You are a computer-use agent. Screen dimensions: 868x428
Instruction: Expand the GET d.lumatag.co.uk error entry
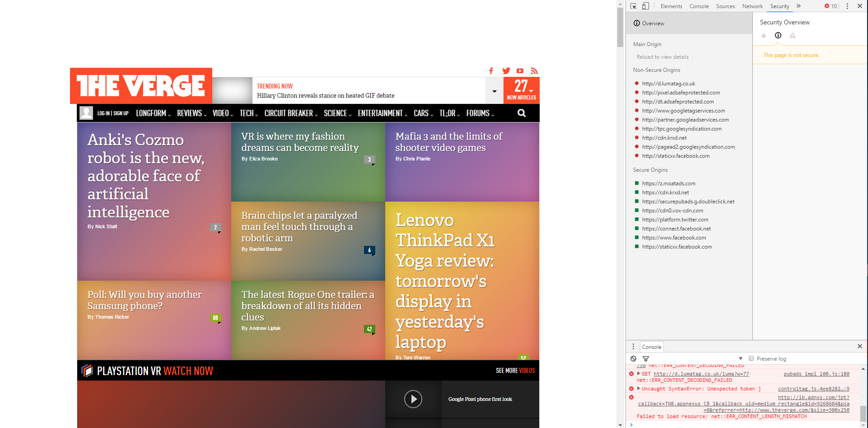click(639, 374)
